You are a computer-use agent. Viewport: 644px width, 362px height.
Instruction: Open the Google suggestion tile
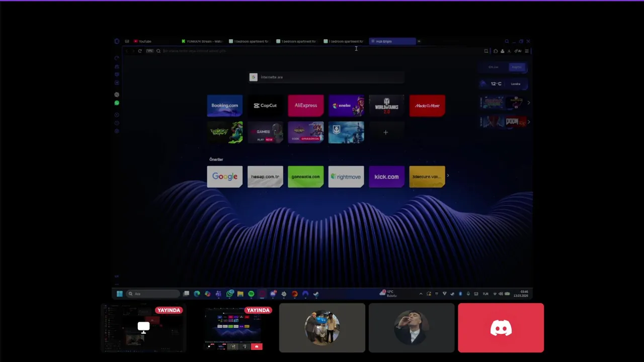click(224, 176)
